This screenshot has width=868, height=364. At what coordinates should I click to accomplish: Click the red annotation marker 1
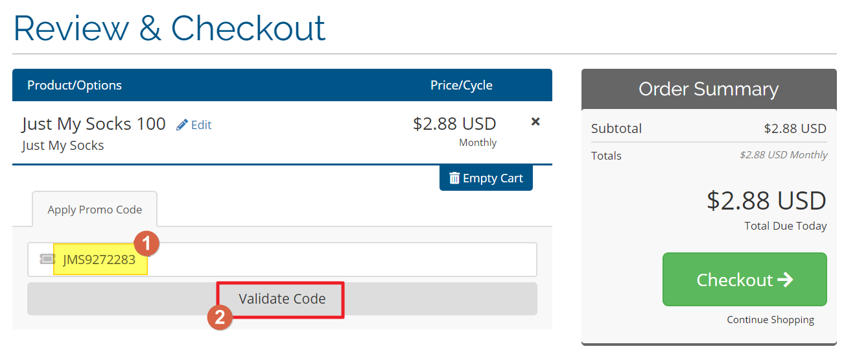coord(146,244)
